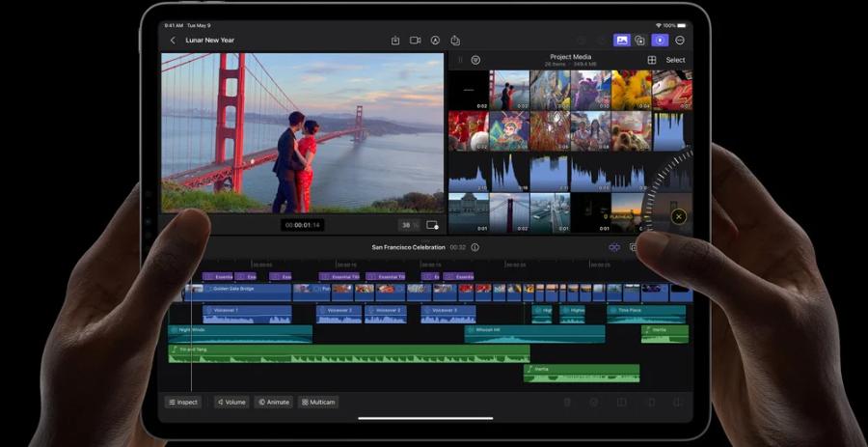Select the Voiceover 3 clip in timeline

point(448,315)
